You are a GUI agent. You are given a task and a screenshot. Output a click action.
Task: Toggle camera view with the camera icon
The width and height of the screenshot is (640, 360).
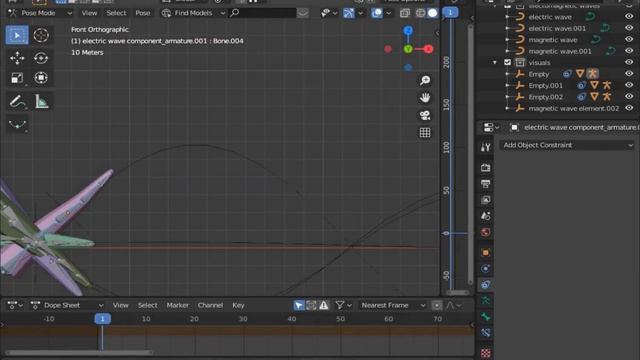pos(425,115)
